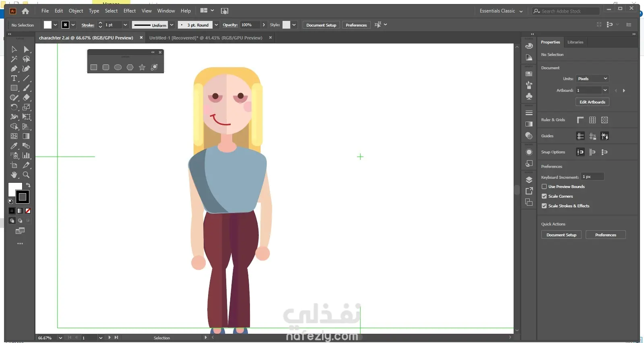Click Document Setup in Quick Actions
The width and height of the screenshot is (644, 343).
[x=561, y=235]
